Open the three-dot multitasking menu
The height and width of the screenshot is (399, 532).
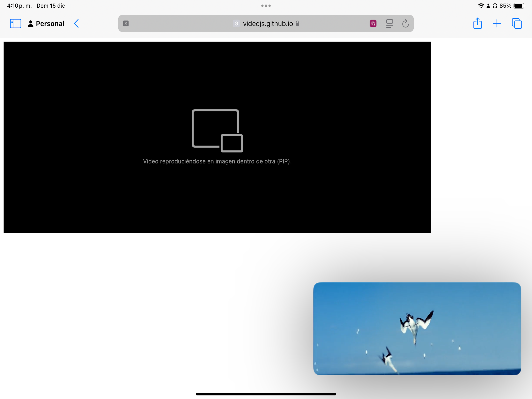[266, 6]
